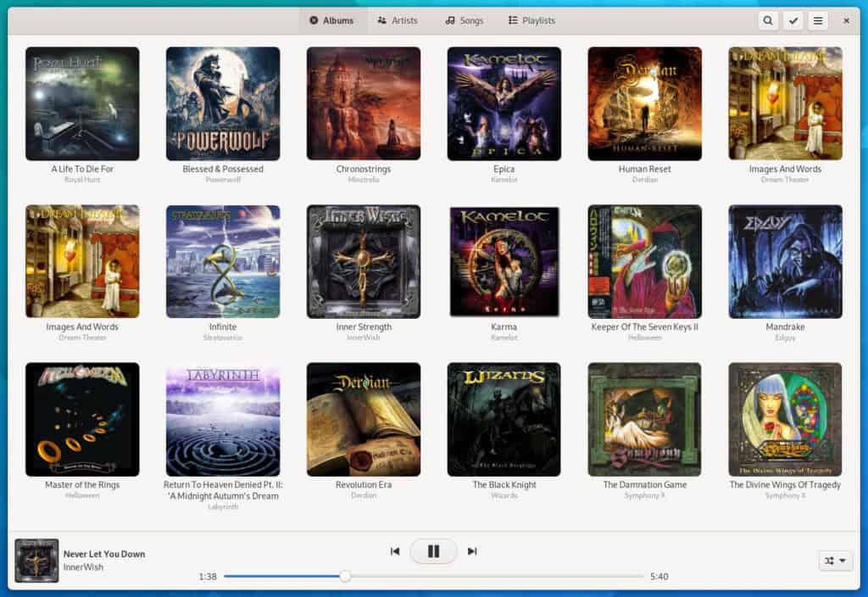
Task: Click the 'Blessed & Possessed' album title
Action: pyautogui.click(x=223, y=169)
